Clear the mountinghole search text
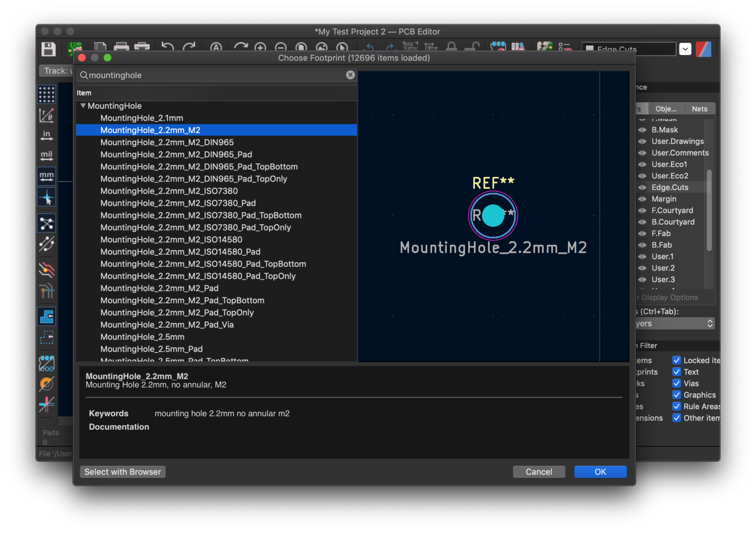The height and width of the screenshot is (533, 756). coord(350,74)
